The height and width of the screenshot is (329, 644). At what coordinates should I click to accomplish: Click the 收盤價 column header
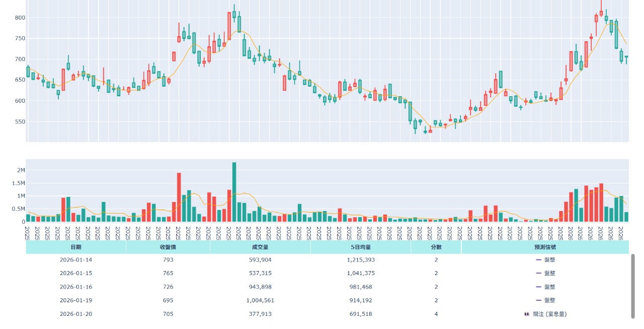[x=168, y=247]
